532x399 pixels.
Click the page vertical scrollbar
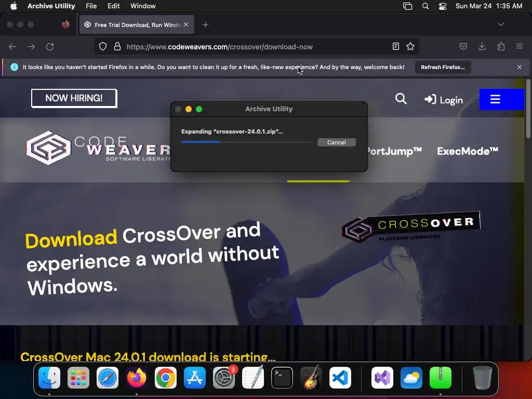pyautogui.click(x=528, y=109)
